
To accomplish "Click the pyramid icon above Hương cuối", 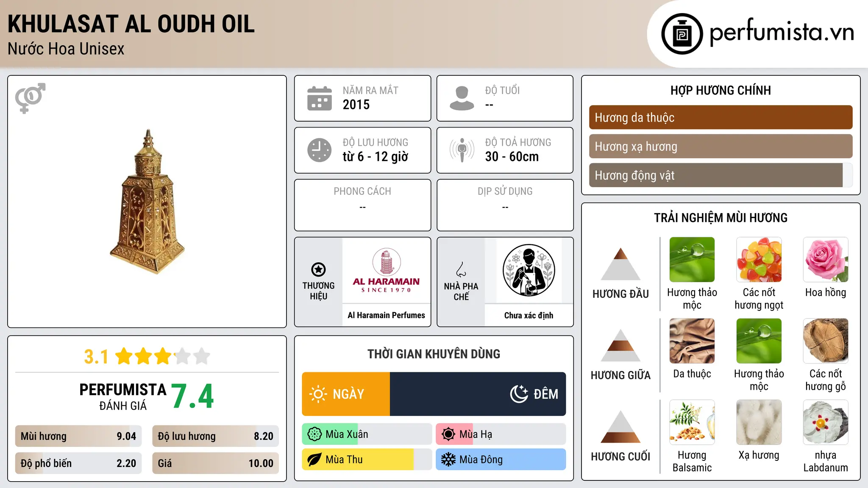I will click(620, 427).
